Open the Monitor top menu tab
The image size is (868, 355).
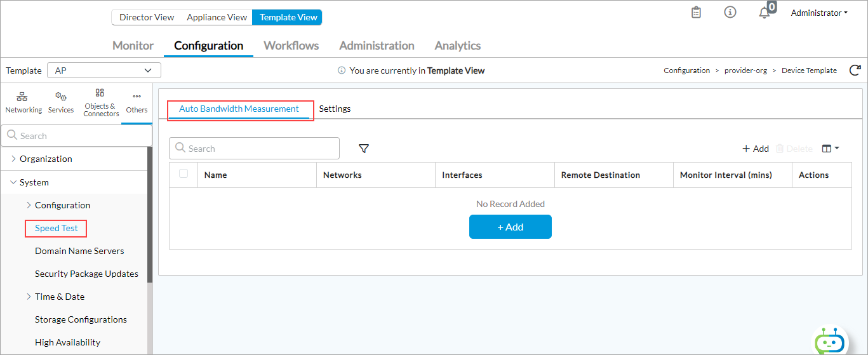[133, 46]
